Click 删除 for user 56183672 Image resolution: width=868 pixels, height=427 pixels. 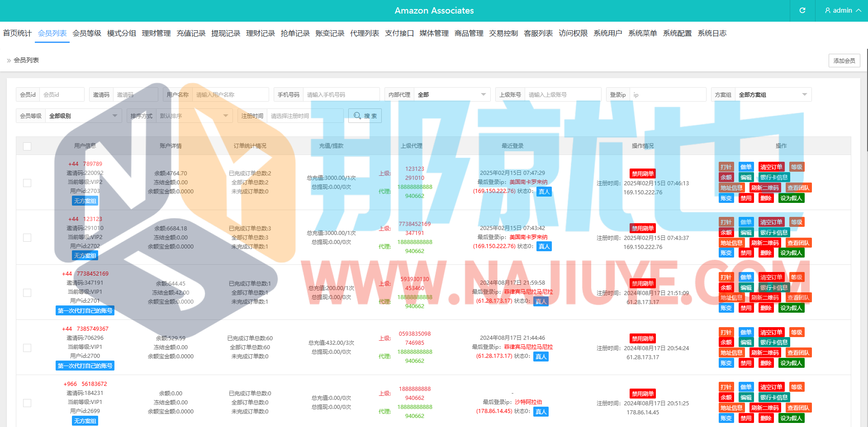(x=766, y=418)
